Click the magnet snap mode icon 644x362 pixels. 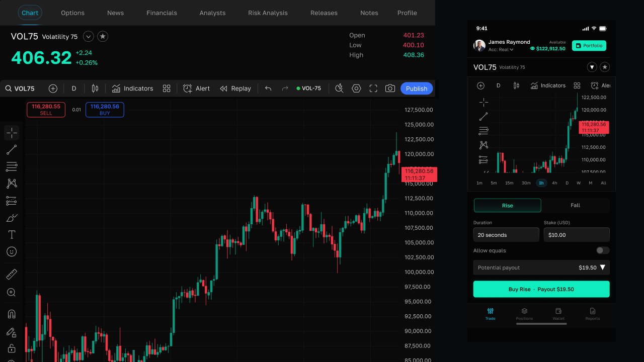12,314
